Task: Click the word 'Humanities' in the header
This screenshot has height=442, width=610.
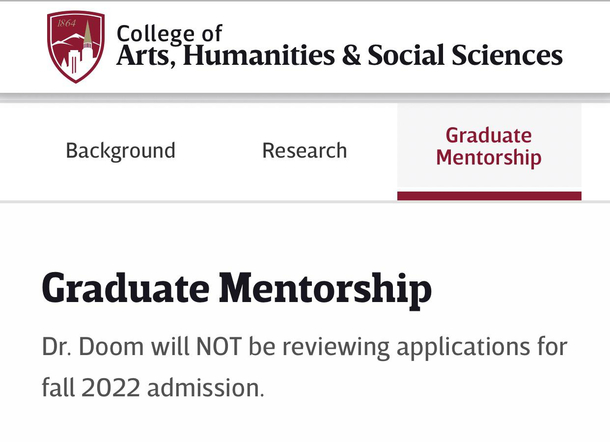Action: pyautogui.click(x=259, y=55)
